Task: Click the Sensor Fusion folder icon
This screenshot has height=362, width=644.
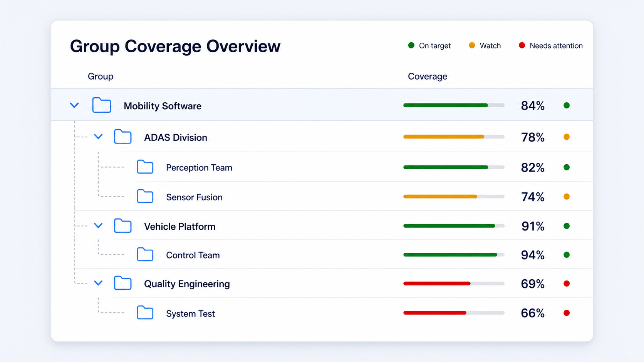Action: 145,196
